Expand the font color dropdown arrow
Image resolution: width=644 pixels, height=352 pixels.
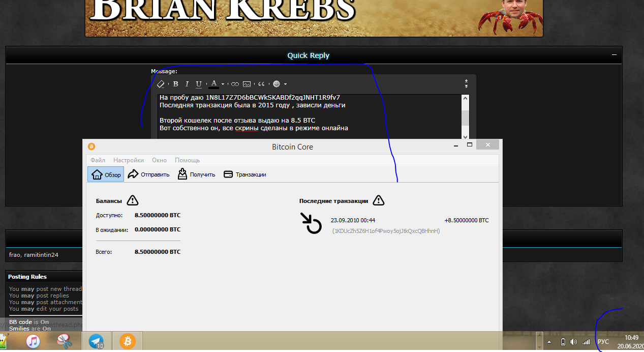point(223,84)
